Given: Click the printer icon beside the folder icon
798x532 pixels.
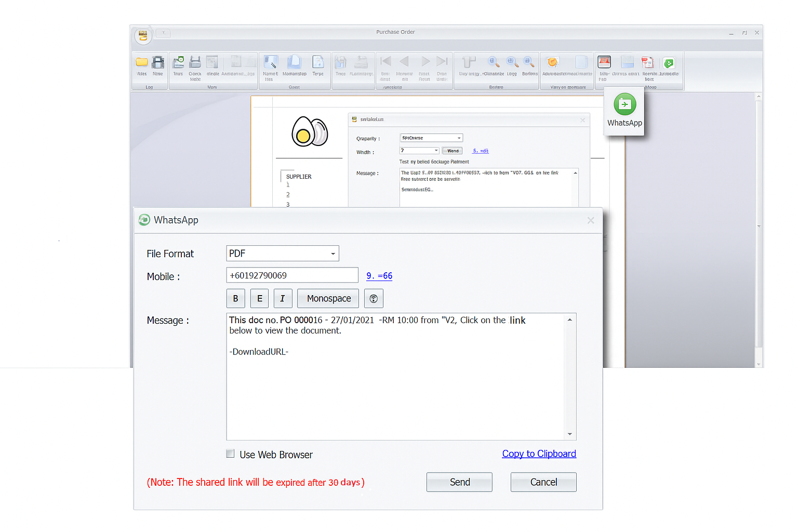Looking at the screenshot, I should pyautogui.click(x=158, y=62).
